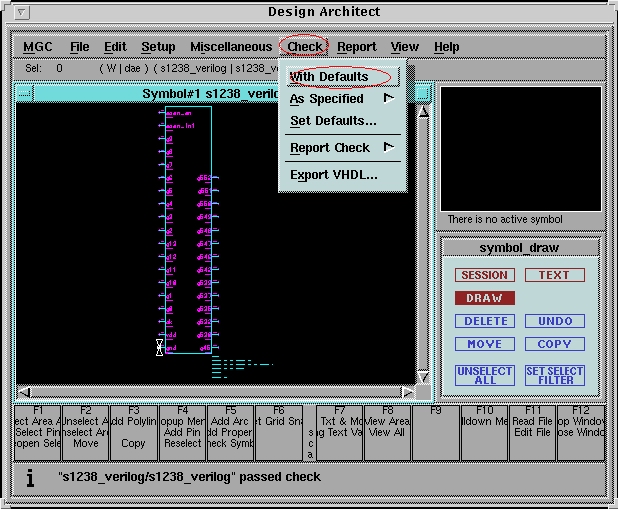Image resolution: width=618 pixels, height=509 pixels.
Task: Open the MGC dropdown menu
Action: pos(38,47)
